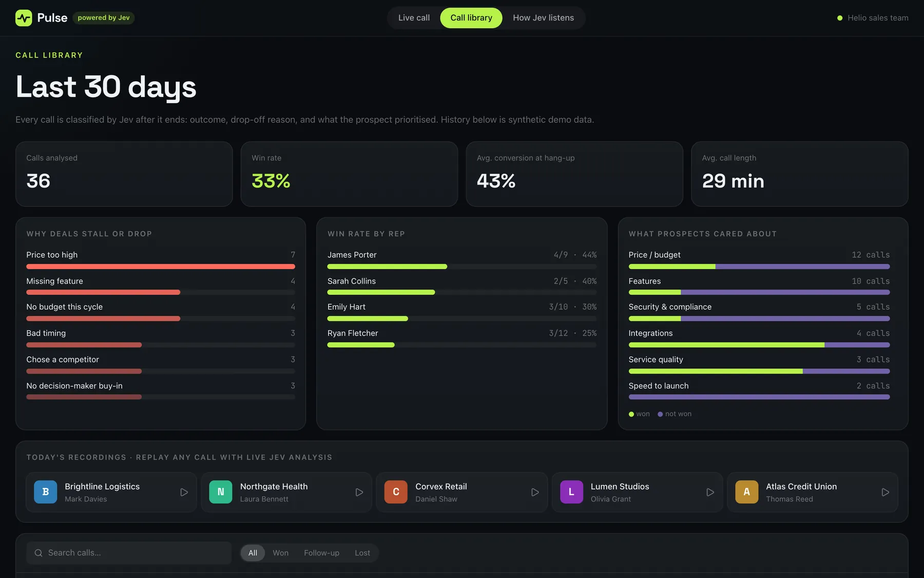924x578 pixels.
Task: Click the won legend dot
Action: pos(631,414)
